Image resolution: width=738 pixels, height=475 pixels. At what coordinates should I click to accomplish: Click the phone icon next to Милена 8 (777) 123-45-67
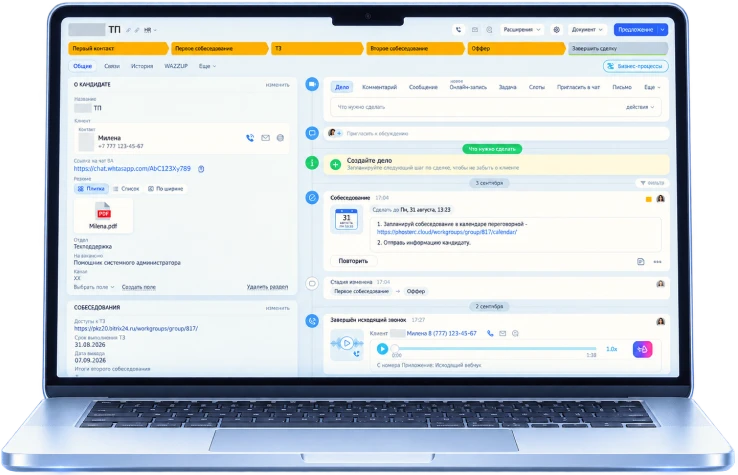pos(490,333)
